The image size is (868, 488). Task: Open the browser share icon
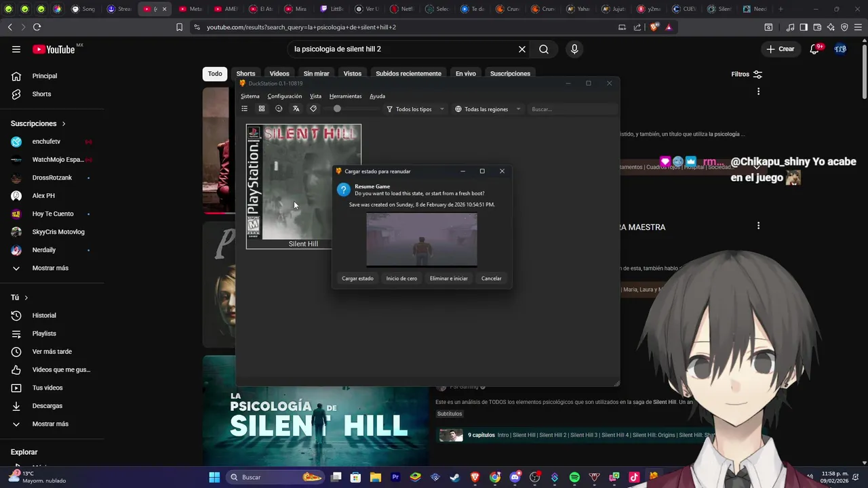point(637,27)
